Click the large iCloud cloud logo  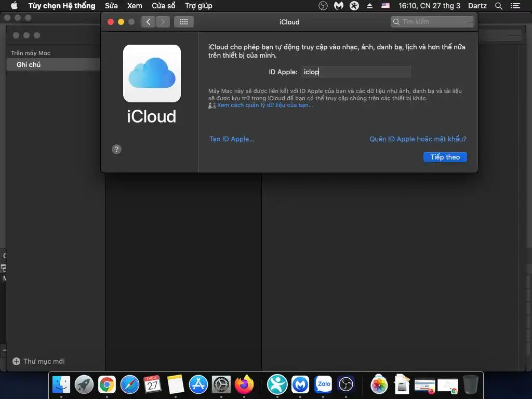152,73
